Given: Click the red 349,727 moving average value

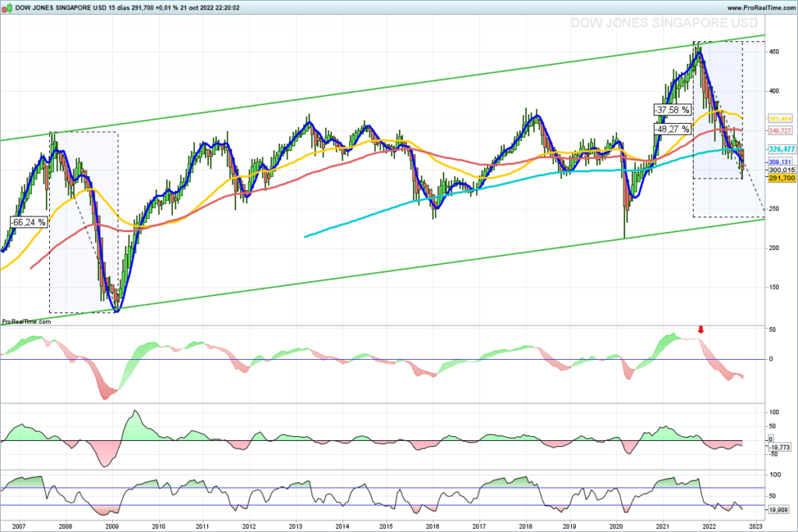Looking at the screenshot, I should (779, 131).
